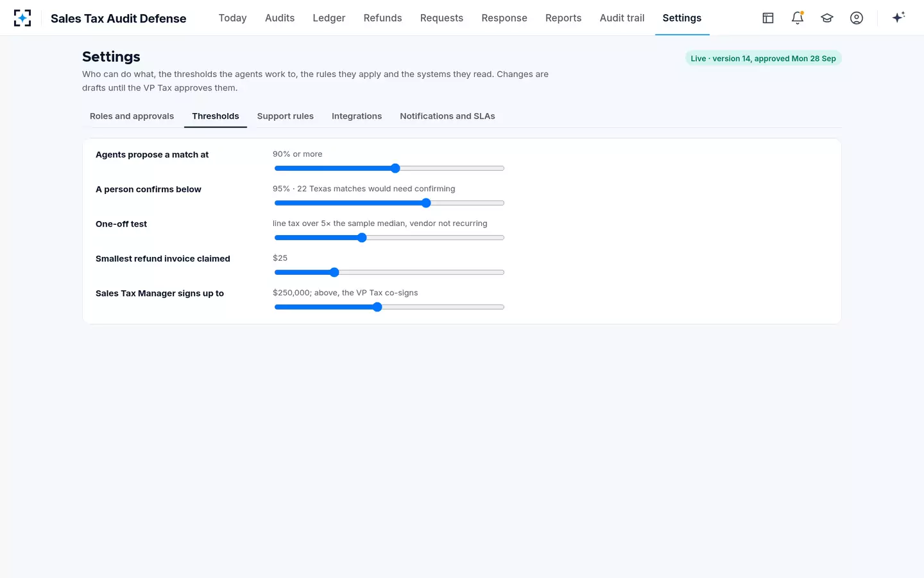View the Audit trail
Screen dimensions: 924x578
click(x=622, y=18)
